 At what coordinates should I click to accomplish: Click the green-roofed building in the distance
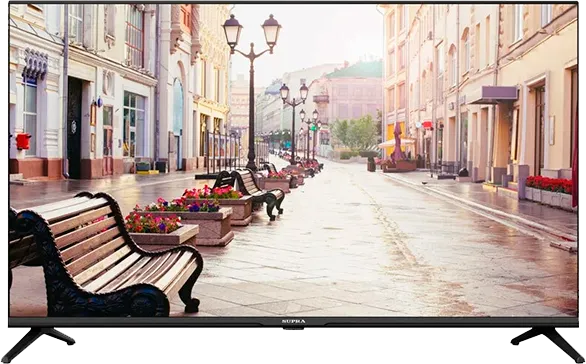click(x=349, y=92)
